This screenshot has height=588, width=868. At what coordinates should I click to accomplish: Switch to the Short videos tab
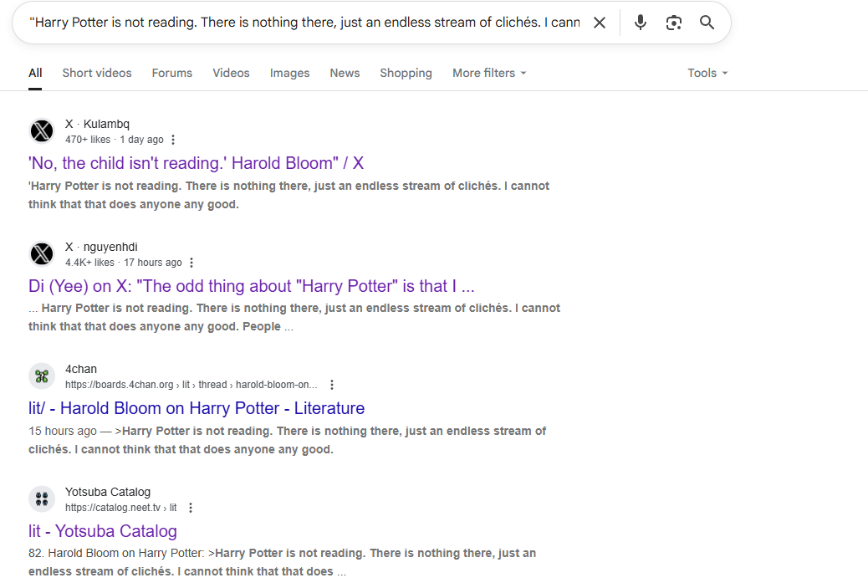click(x=97, y=73)
